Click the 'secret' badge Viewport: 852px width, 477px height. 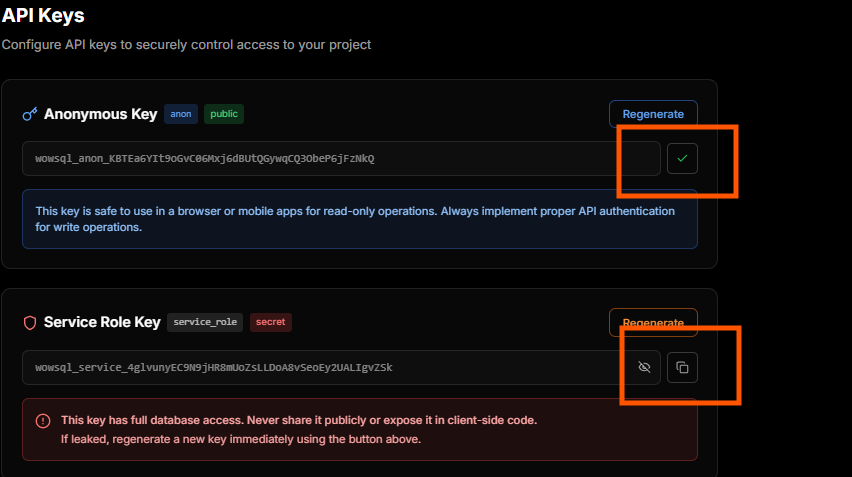point(271,322)
